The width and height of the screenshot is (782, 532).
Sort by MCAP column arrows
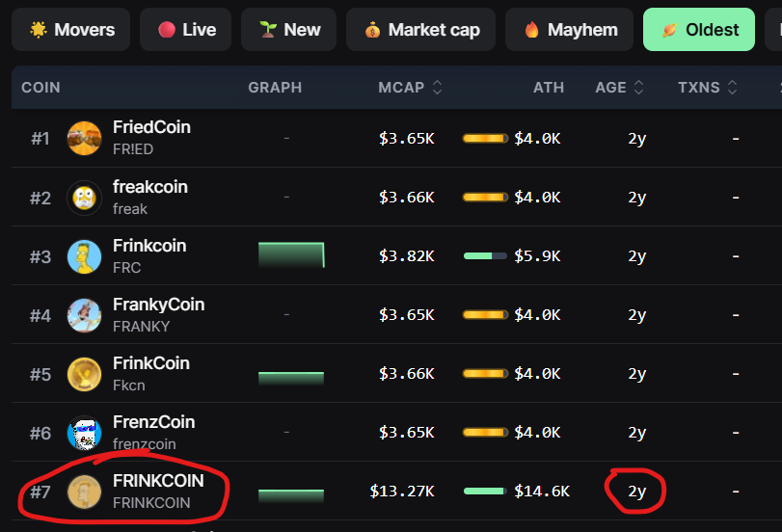point(438,88)
